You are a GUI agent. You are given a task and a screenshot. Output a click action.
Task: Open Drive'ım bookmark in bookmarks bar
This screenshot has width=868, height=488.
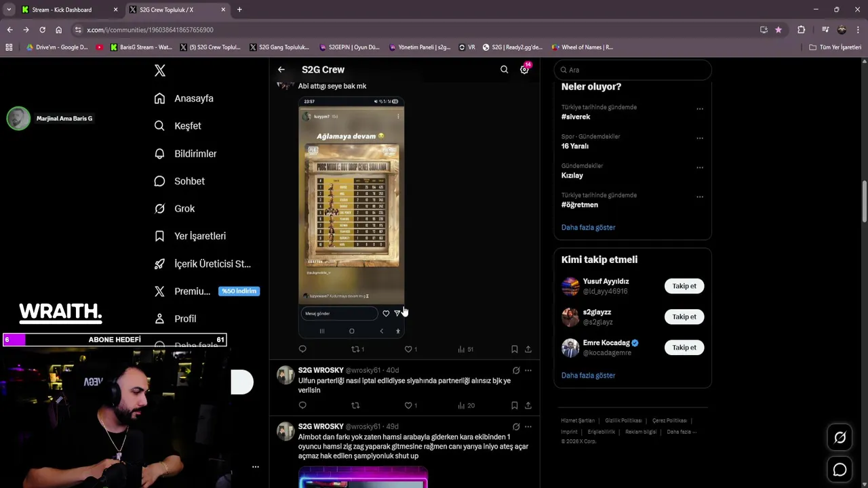coord(57,47)
